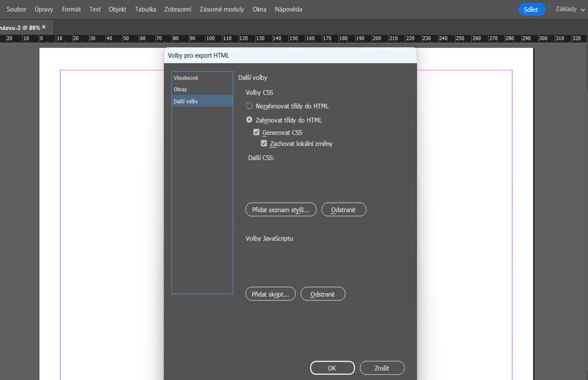Select Nezahrnovat třídy do HTML radio

tap(249, 106)
